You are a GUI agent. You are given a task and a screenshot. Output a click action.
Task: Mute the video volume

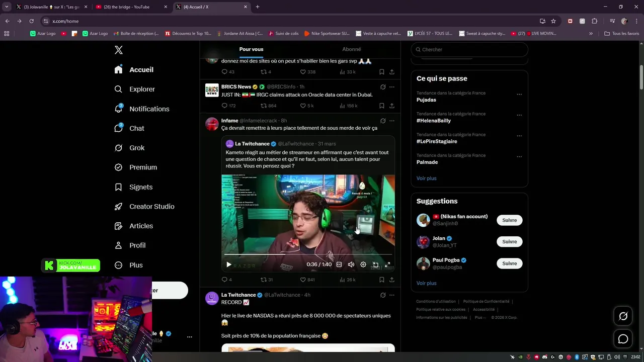[351, 264]
